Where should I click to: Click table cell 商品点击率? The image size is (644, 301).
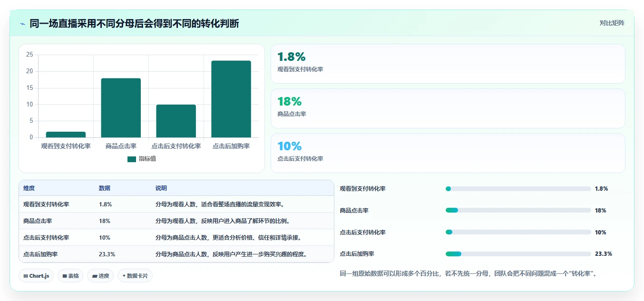[38, 221]
